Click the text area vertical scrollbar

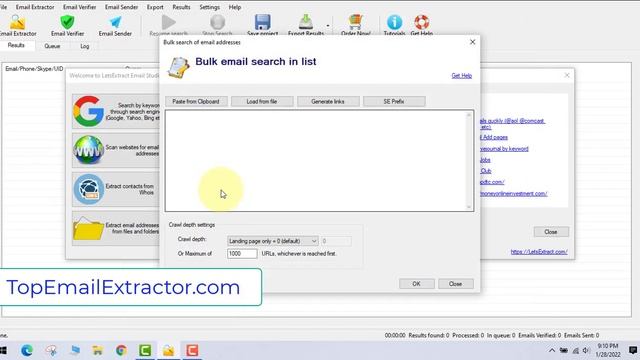(469, 160)
